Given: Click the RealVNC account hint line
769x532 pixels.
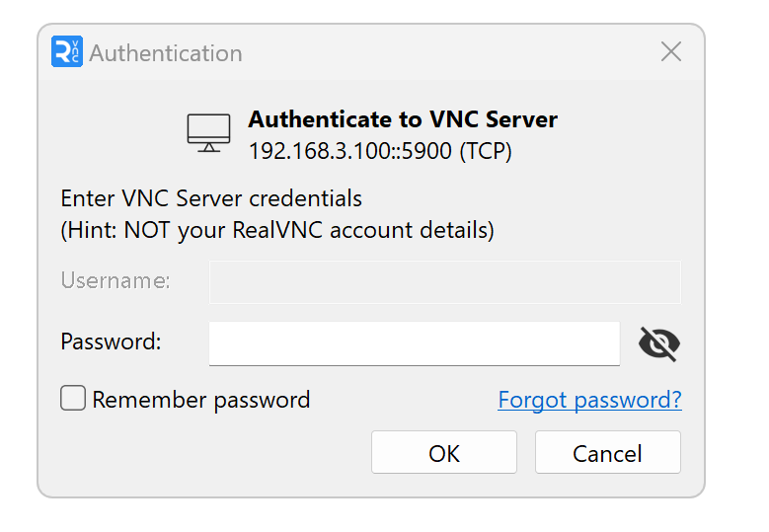Looking at the screenshot, I should (x=277, y=231).
